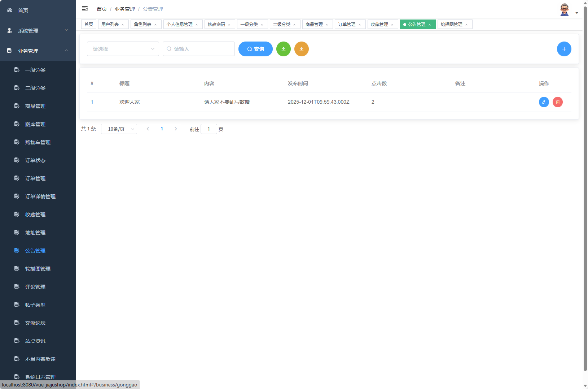The height and width of the screenshot is (389, 588).
Task: Open the 首页 breadcrumb link
Action: (x=101, y=9)
